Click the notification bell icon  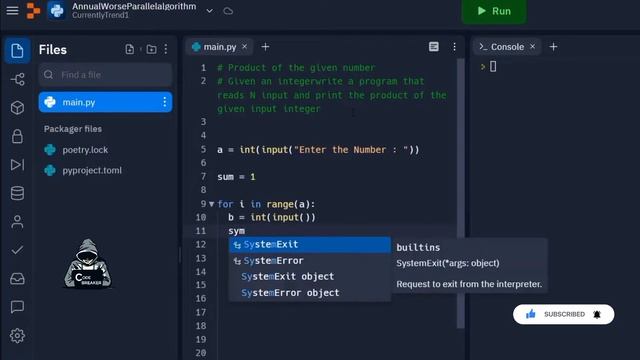click(x=597, y=314)
